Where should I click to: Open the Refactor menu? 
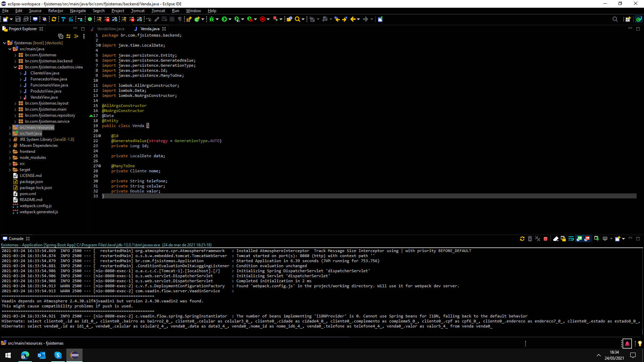(55, 11)
